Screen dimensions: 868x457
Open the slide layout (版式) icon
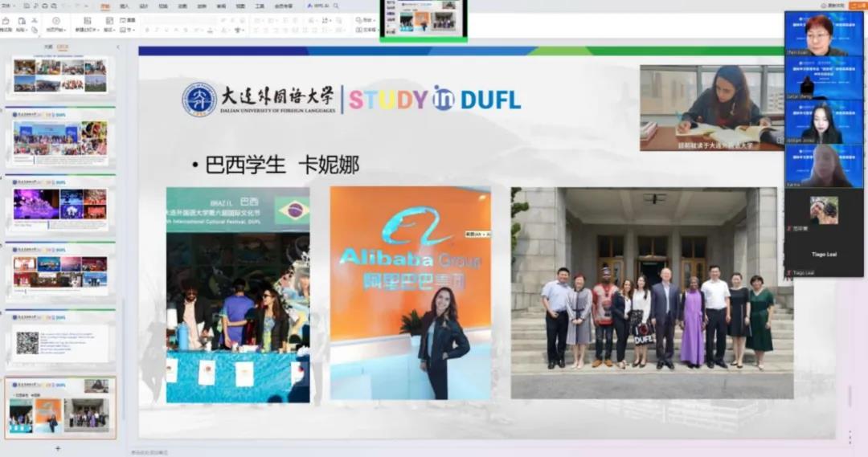(x=109, y=20)
